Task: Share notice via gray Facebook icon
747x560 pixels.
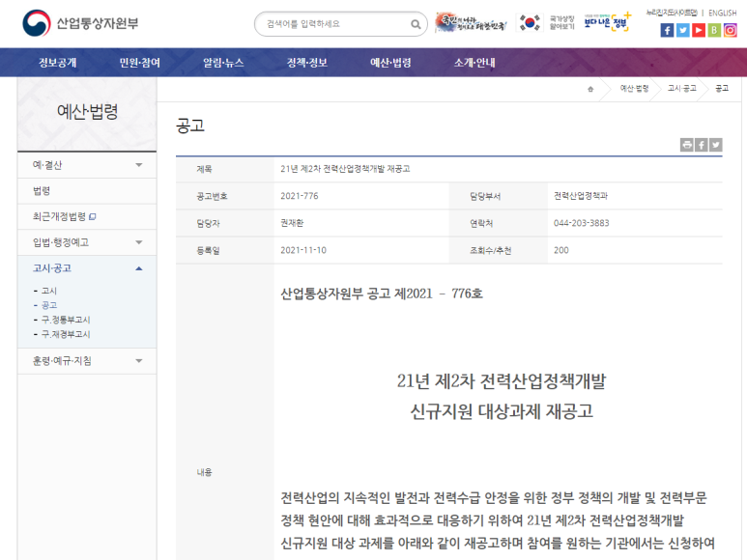Action: pyautogui.click(x=701, y=145)
